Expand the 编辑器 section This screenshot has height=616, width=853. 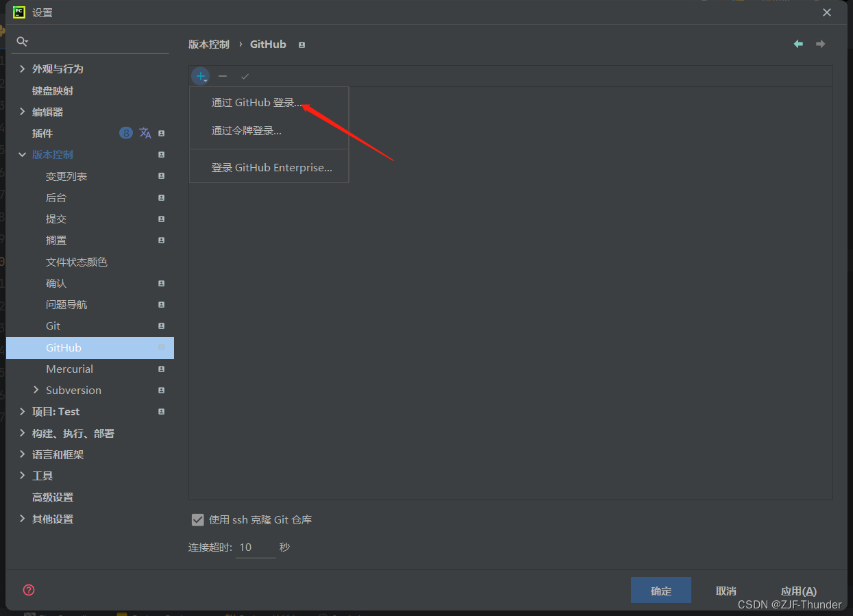click(x=23, y=112)
